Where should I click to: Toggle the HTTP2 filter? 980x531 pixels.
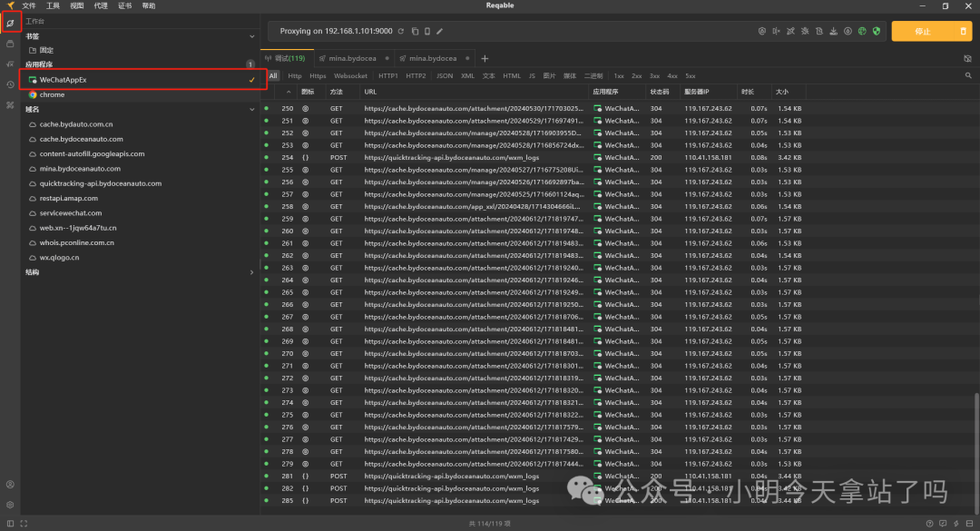[x=416, y=75]
